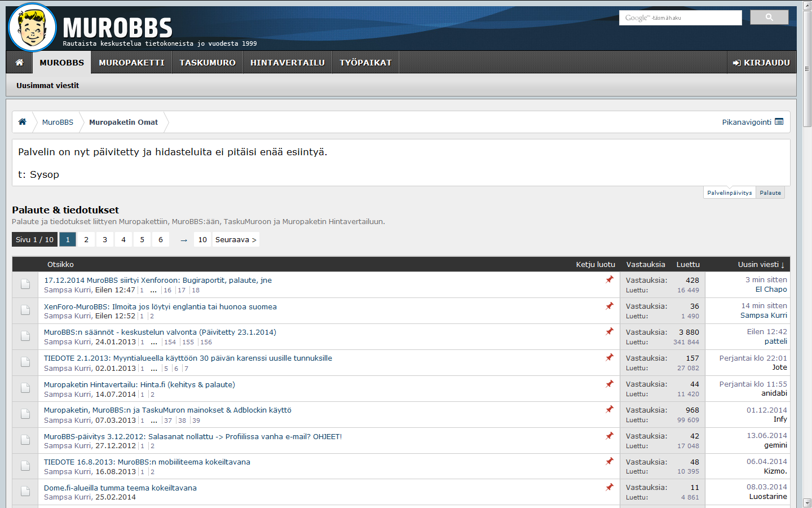
Task: Click the home icon in the navigation bar
Action: pyautogui.click(x=19, y=63)
